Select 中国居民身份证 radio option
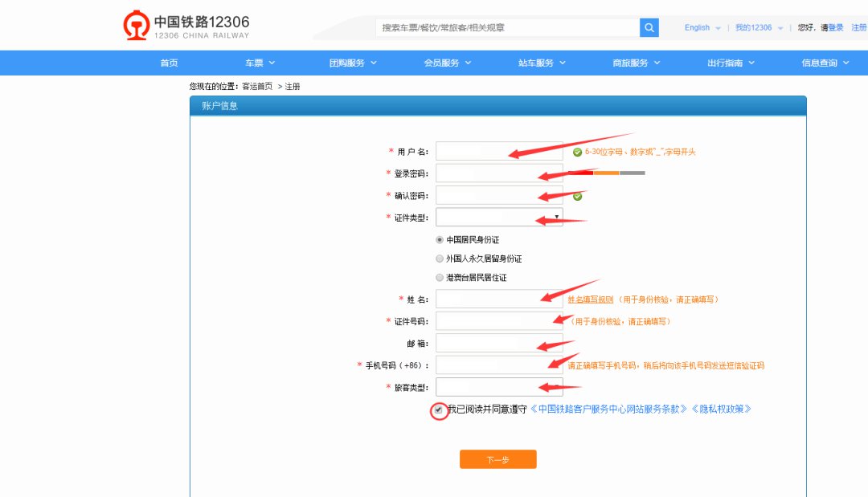Viewport: 868px width, 497px height. (440, 240)
